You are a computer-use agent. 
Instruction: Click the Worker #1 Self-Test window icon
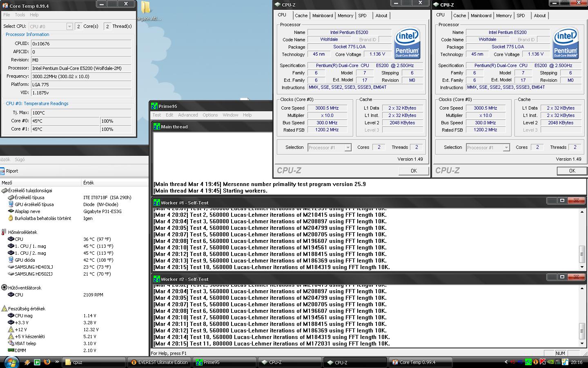point(157,202)
